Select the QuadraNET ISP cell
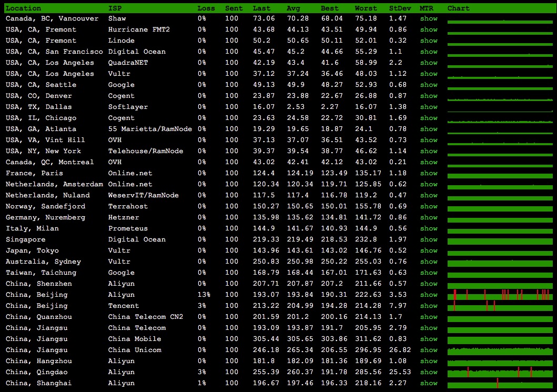The image size is (557, 392). tap(128, 63)
